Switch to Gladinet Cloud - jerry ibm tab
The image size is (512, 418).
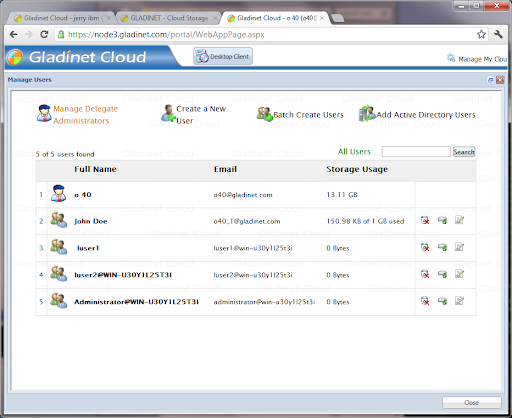click(x=61, y=18)
